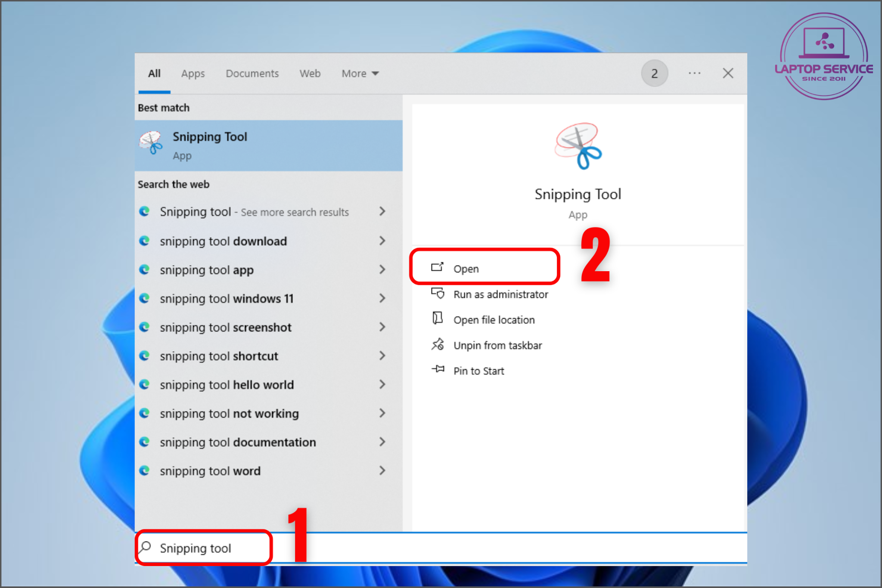Switch to the Apps tab
882x588 pixels.
coord(193,74)
